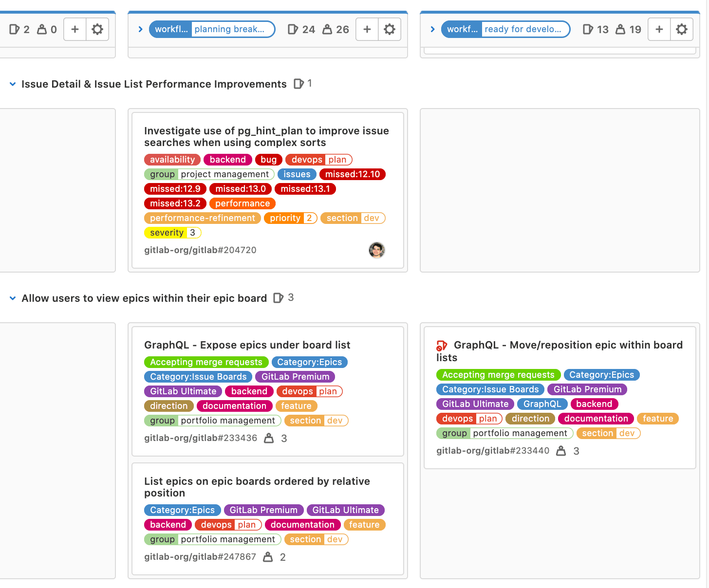709x588 pixels.
Task: Click the Accepting merge requests label on the GraphQL card
Action: [x=206, y=362]
